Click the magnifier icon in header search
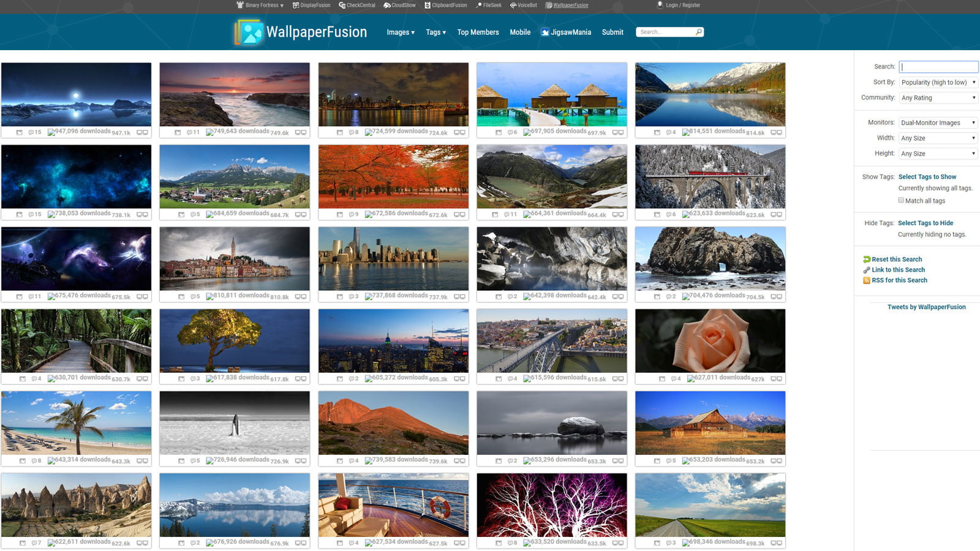 pyautogui.click(x=698, y=32)
